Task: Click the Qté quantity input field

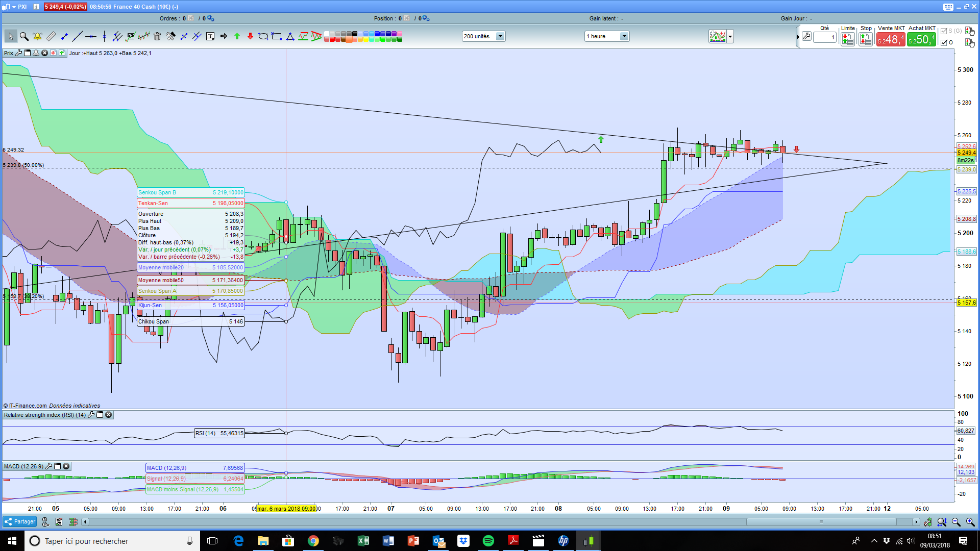Action: click(825, 37)
